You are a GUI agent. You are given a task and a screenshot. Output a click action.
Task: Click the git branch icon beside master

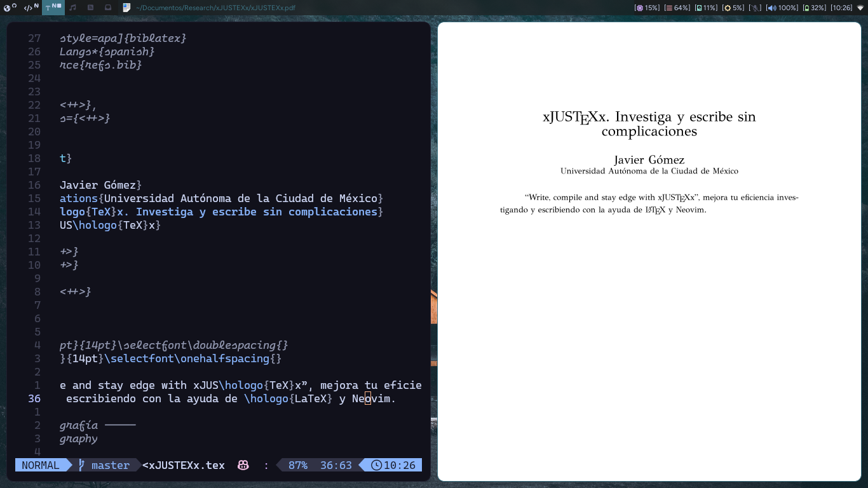[81, 465]
